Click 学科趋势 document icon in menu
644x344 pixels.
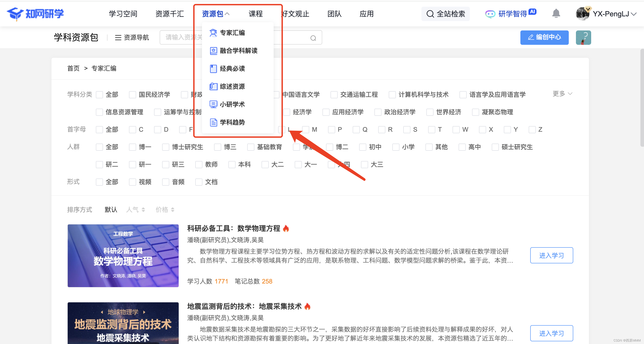click(x=213, y=122)
